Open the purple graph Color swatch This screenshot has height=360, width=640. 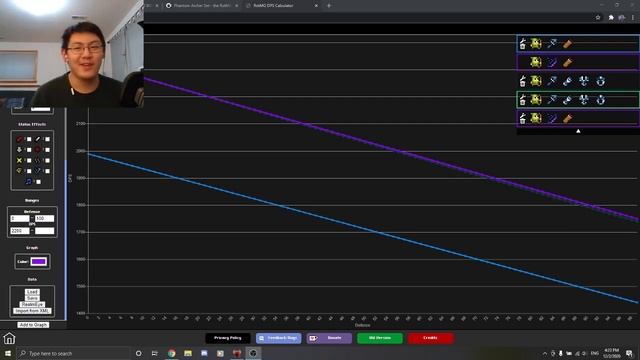coord(39,262)
